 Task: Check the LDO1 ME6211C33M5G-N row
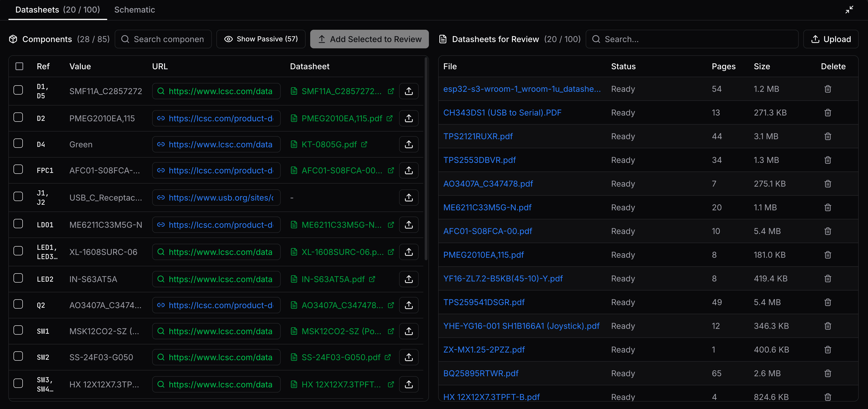click(18, 224)
